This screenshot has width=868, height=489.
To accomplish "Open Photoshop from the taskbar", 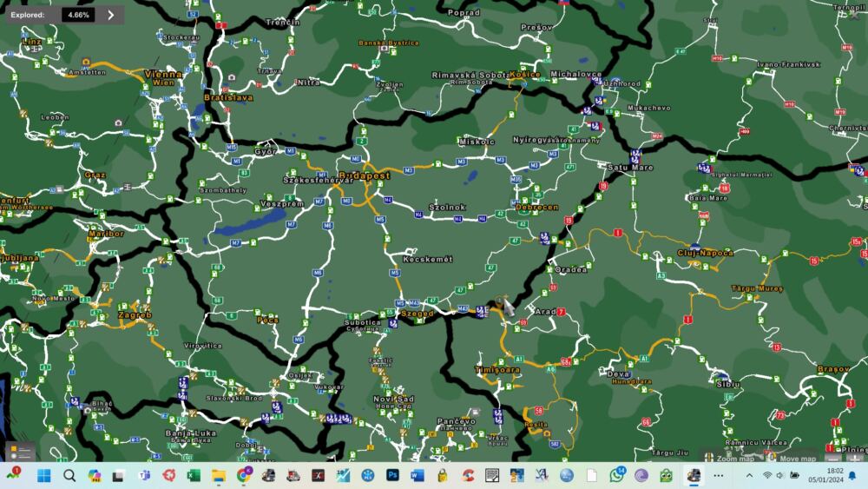I will (x=392, y=475).
